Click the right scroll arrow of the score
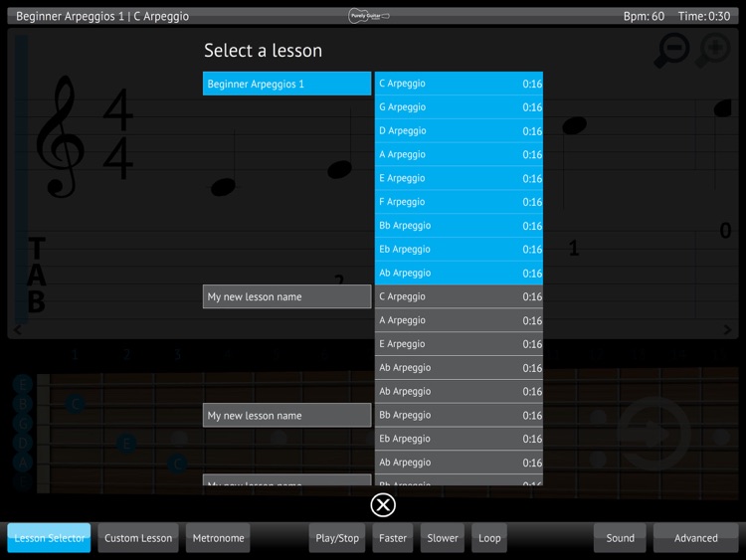746x560 pixels. [727, 329]
